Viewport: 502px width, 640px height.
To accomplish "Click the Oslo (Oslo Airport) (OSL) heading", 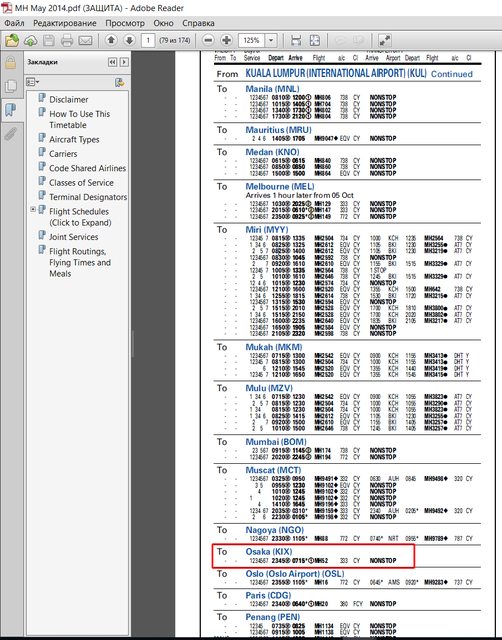I will pos(295,573).
